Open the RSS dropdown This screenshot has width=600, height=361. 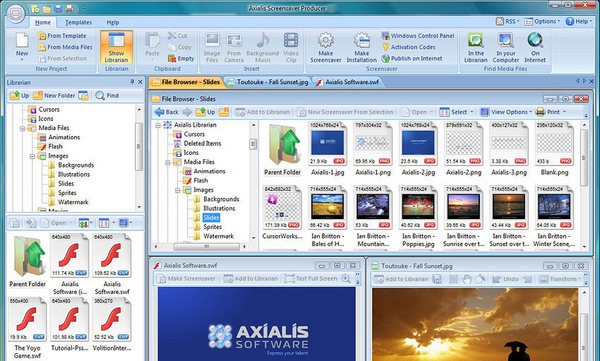(507, 21)
